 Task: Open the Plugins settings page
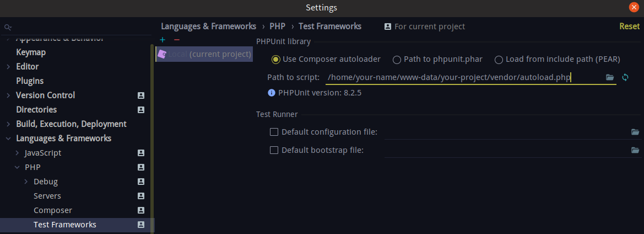point(30,81)
